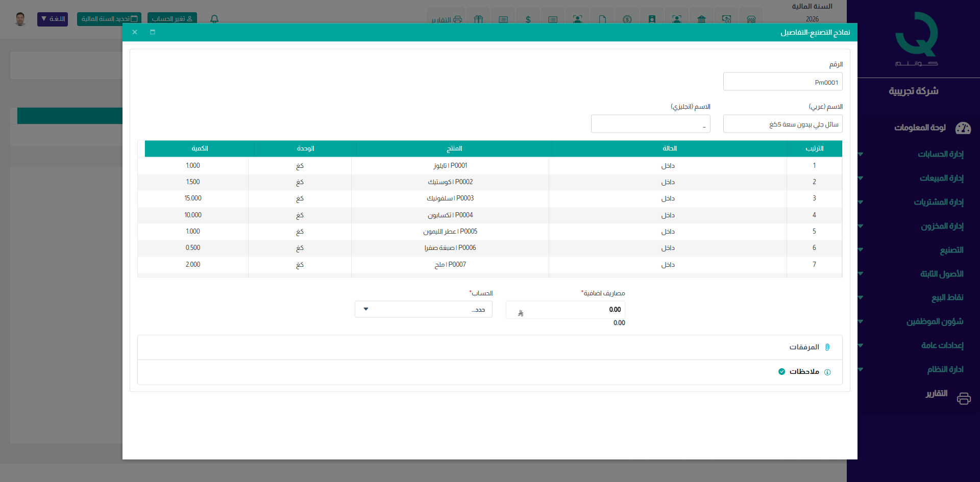Open لوحة المعلومات dashboard menu item

pos(920,128)
